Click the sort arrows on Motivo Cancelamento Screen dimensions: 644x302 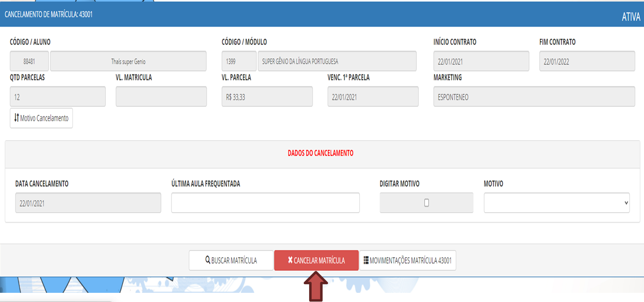point(16,118)
